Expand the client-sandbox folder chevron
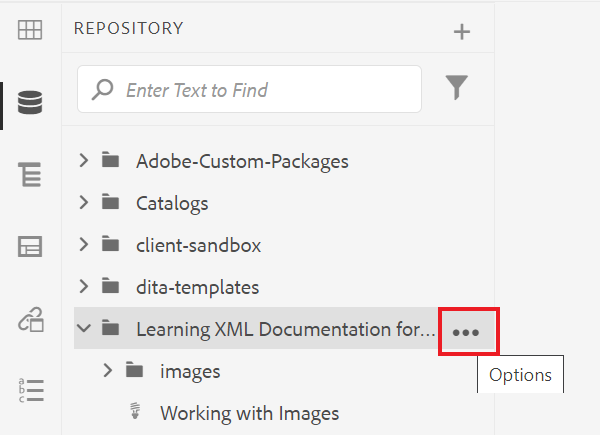 tap(84, 245)
